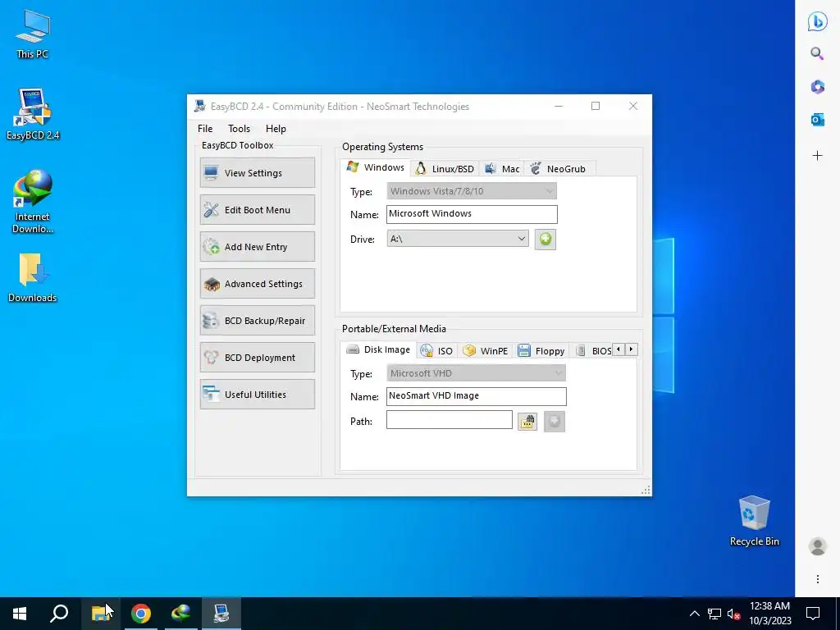
Task: Switch to the Linux/BSD tab
Action: [445, 169]
